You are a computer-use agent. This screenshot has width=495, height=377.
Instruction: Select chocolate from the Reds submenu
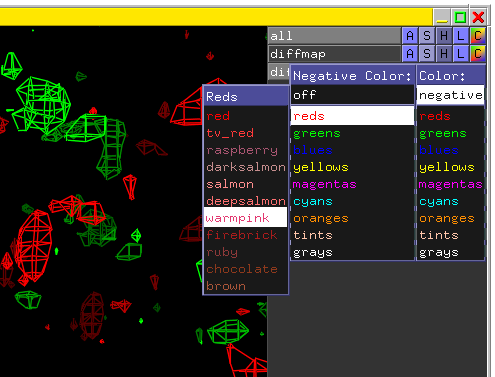(246, 269)
